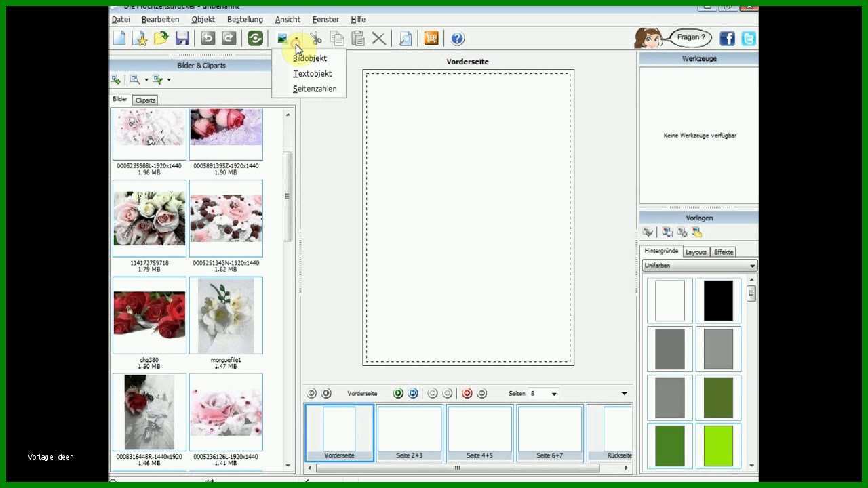868x488 pixels.
Task: Open the Objekt menu
Action: point(203,20)
